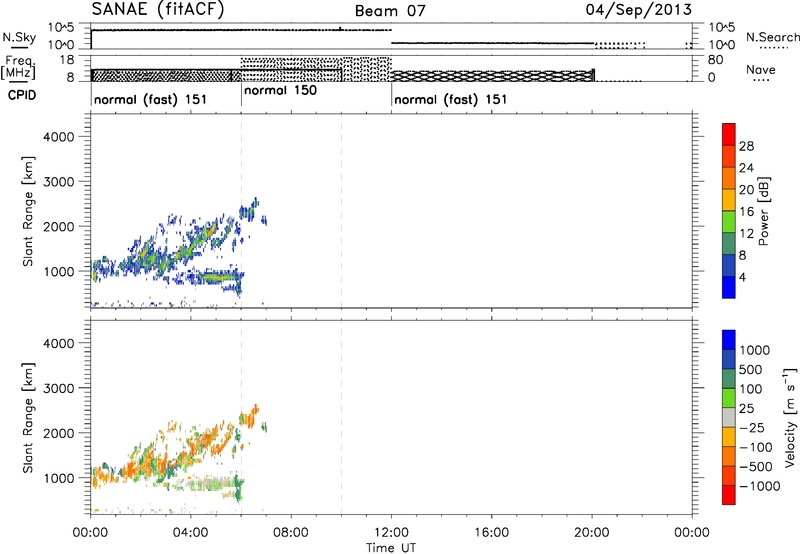Screen dimensions: 800x554
Task: Click the "normal 150" CPID label
Action: 280,90
